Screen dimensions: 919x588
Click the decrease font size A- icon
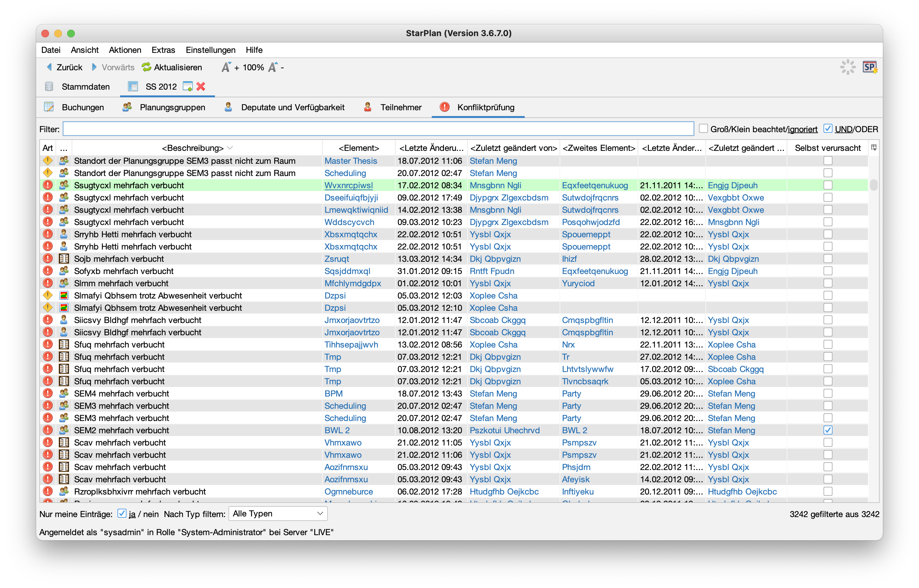tap(272, 67)
